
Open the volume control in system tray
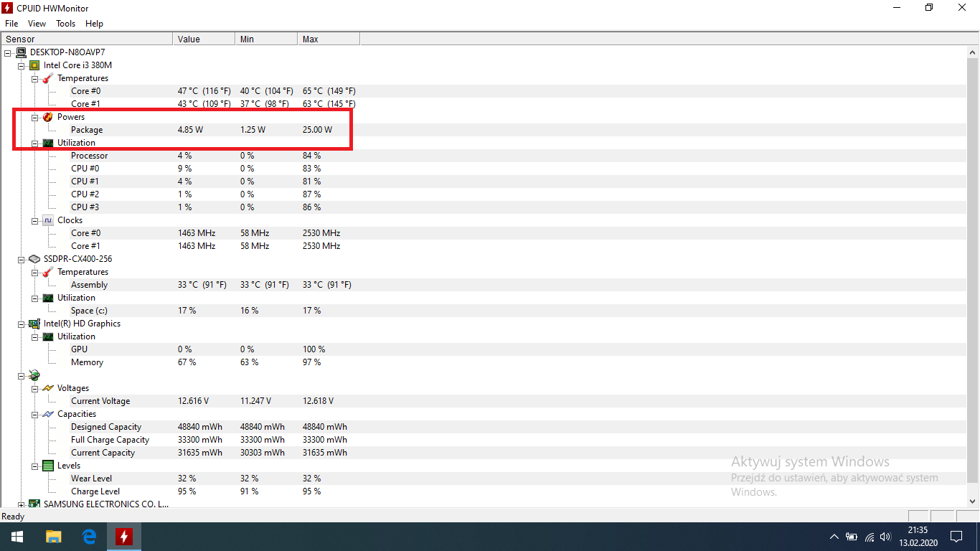coord(885,537)
